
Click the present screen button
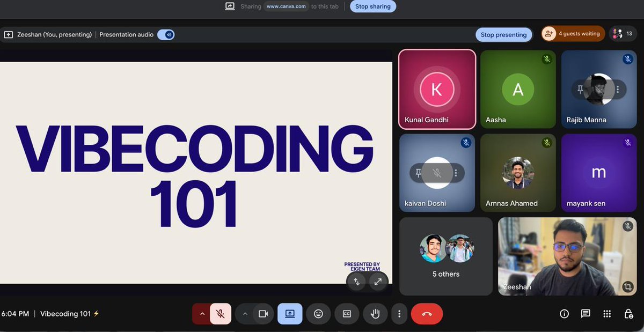coord(290,314)
